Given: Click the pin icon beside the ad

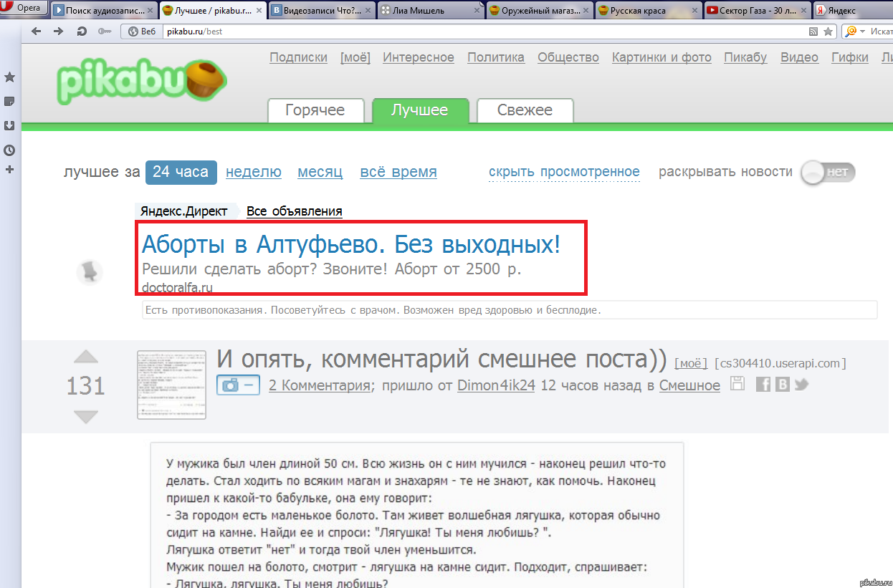Looking at the screenshot, I should pyautogui.click(x=90, y=271).
